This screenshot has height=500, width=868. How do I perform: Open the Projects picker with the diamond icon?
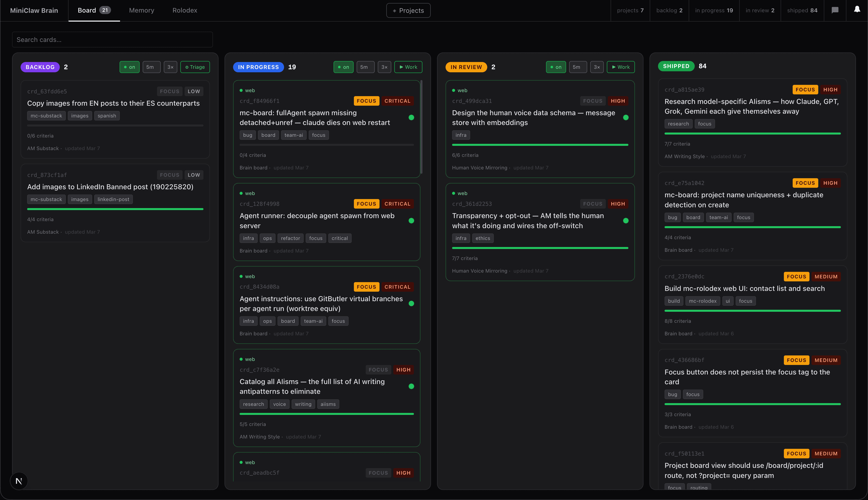pos(408,10)
